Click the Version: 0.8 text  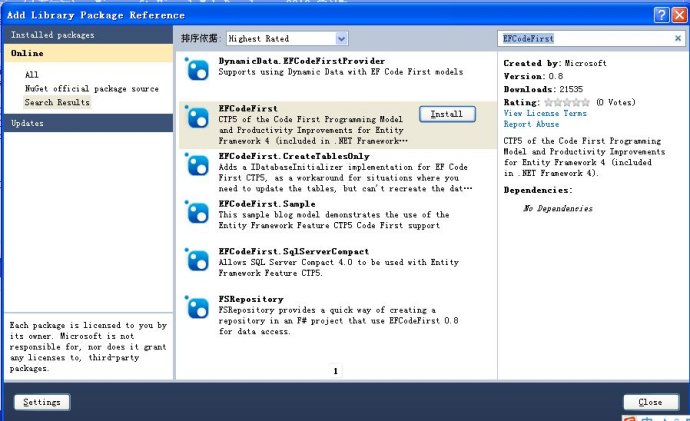point(533,76)
